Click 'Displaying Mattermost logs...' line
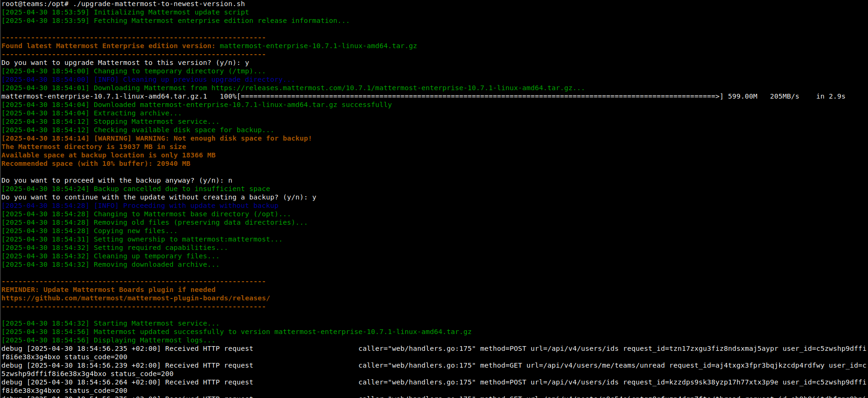 [108, 340]
